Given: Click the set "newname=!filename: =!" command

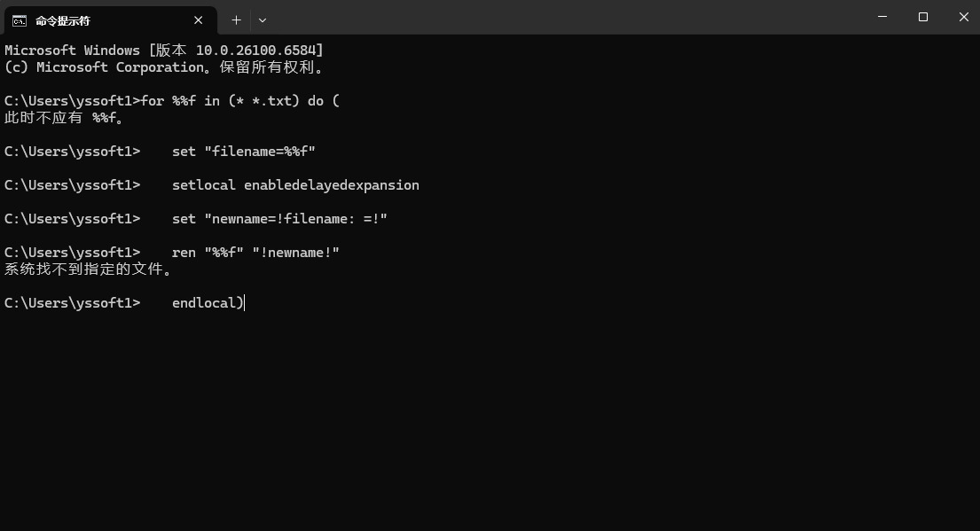Looking at the screenshot, I should pyautogui.click(x=279, y=219).
